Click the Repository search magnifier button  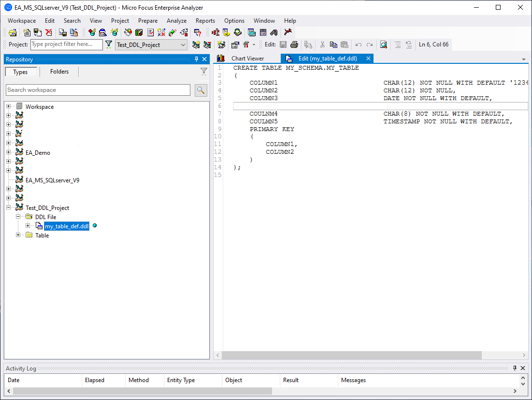point(201,90)
